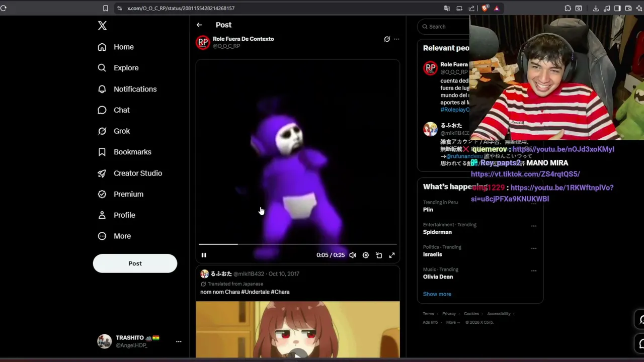Open the Accessibility footer link
Image resolution: width=644 pixels, height=362 pixels.
coord(499,314)
